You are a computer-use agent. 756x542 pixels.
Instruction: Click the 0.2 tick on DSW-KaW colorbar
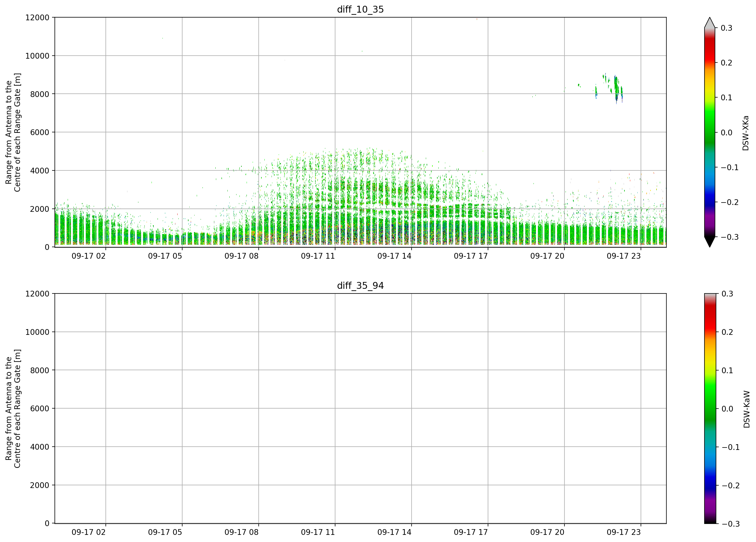[727, 332]
